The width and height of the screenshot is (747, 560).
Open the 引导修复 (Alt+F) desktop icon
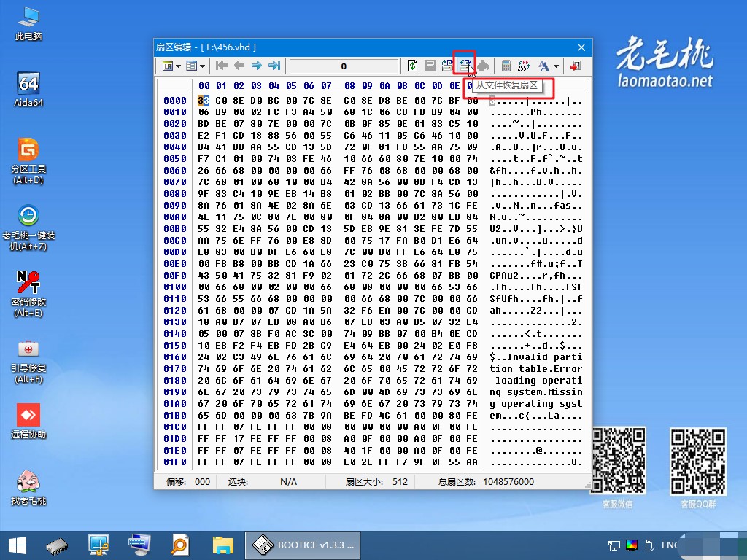click(28, 360)
